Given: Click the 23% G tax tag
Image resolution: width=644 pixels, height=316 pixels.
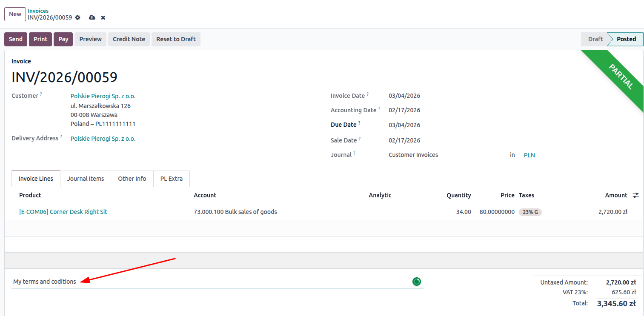Looking at the screenshot, I should point(530,212).
